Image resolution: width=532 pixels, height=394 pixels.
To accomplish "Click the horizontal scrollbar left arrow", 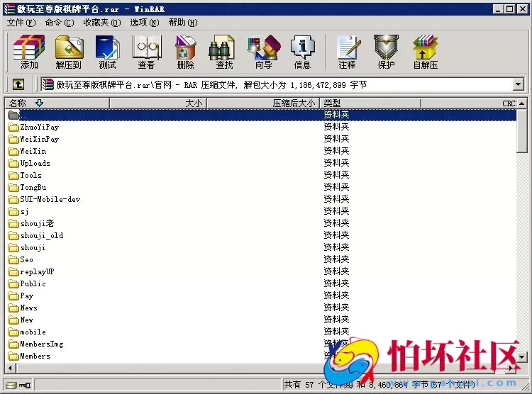I will [x=10, y=368].
